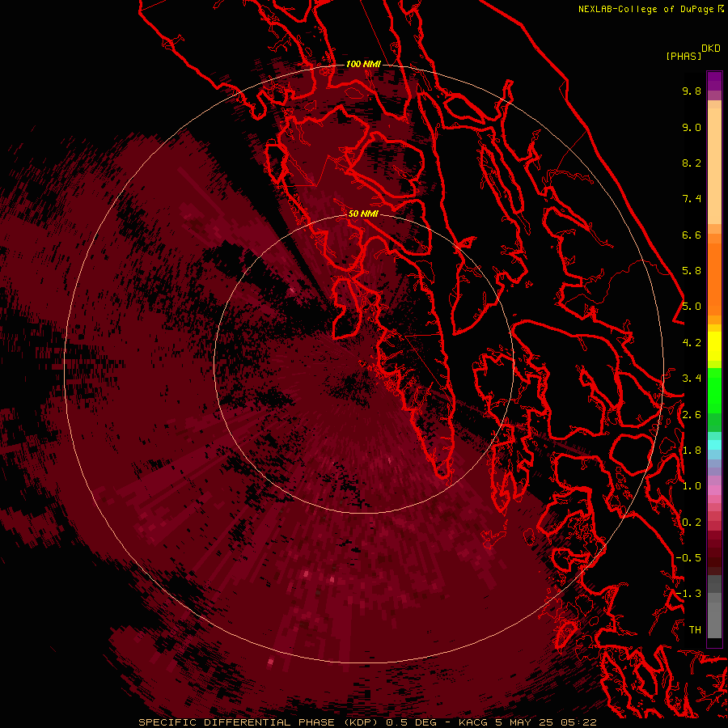The image size is (728, 728).
Task: Click the TH threshold label
Action: (x=695, y=629)
